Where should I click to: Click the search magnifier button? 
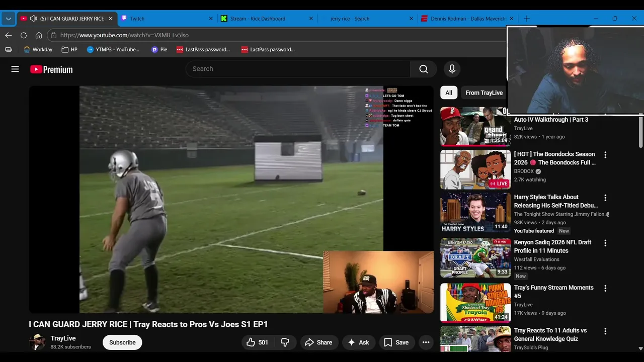pos(424,69)
